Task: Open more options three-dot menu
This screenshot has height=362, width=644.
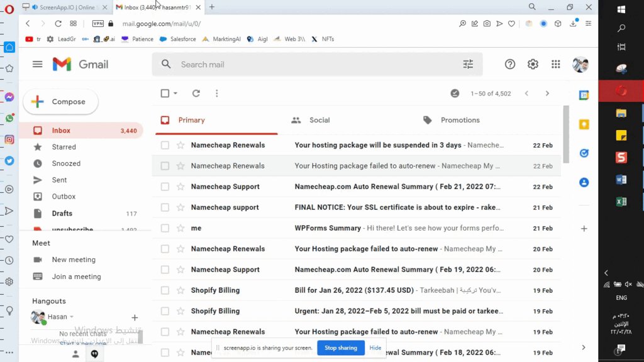Action: [x=217, y=93]
